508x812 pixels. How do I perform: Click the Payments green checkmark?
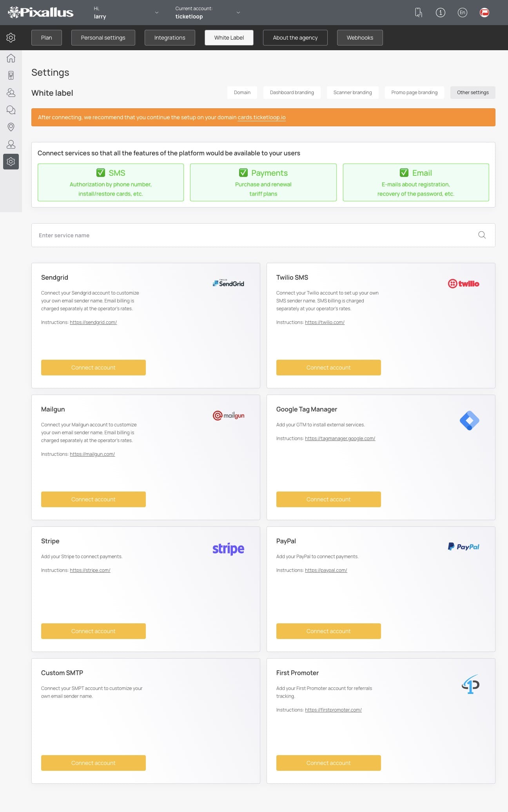243,173
